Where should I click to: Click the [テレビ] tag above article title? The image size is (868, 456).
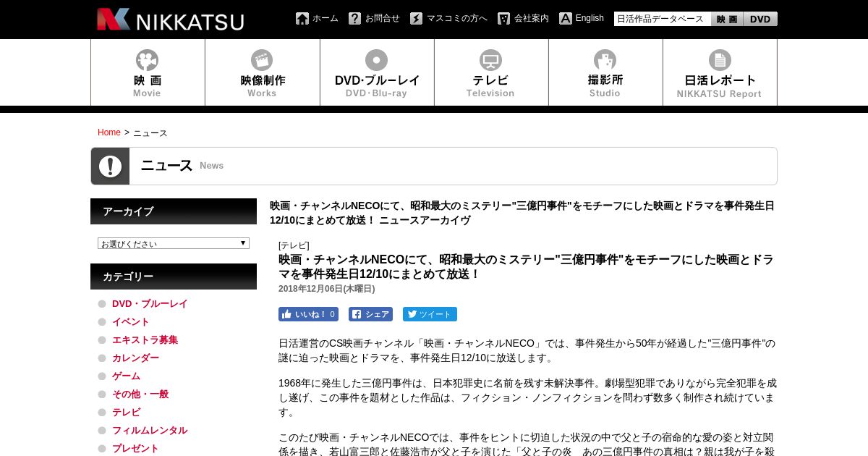point(294,245)
